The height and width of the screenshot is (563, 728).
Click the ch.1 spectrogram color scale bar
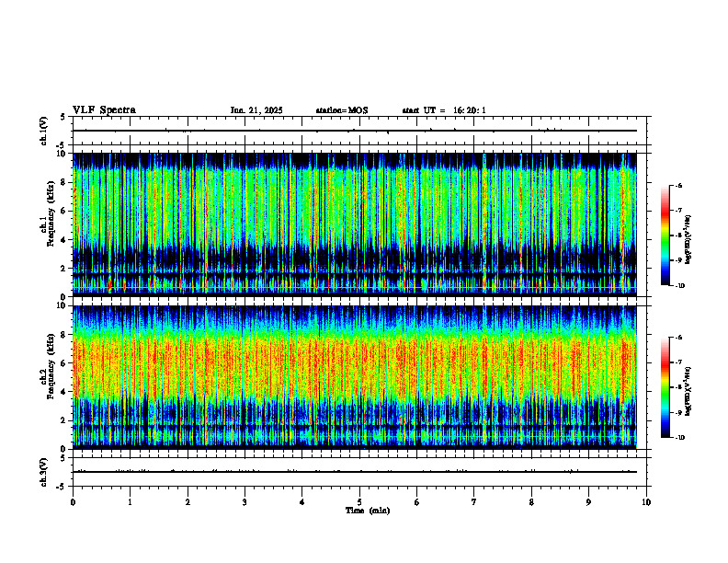[x=665, y=236]
